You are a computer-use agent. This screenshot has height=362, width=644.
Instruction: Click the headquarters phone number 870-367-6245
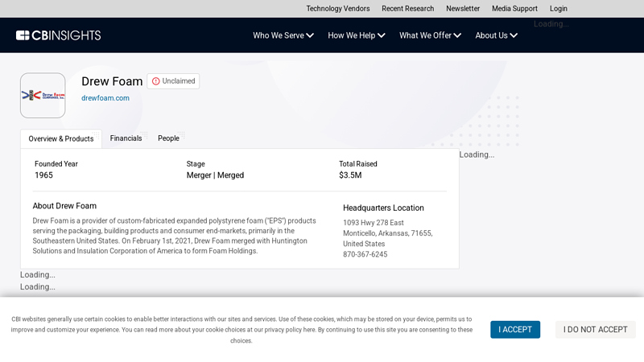point(365,254)
